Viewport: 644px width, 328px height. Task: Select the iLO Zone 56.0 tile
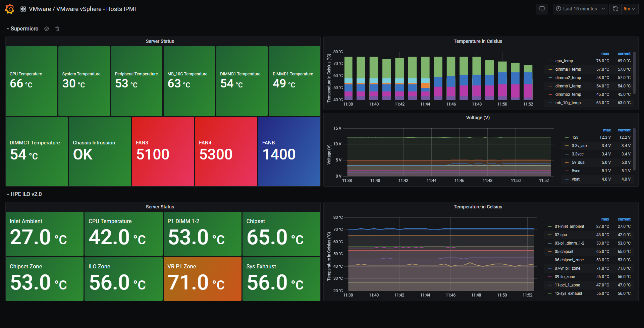[123, 279]
